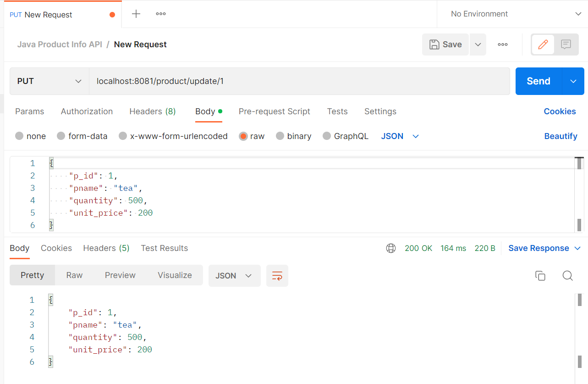The height and width of the screenshot is (384, 588).
Task: Open the HTTP method dropdown showing PUT
Action: coord(49,81)
